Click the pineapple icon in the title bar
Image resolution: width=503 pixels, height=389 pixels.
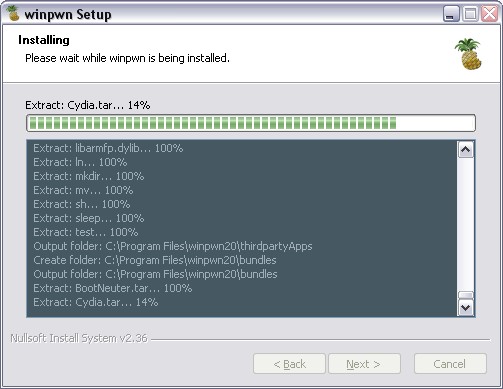click(x=13, y=13)
